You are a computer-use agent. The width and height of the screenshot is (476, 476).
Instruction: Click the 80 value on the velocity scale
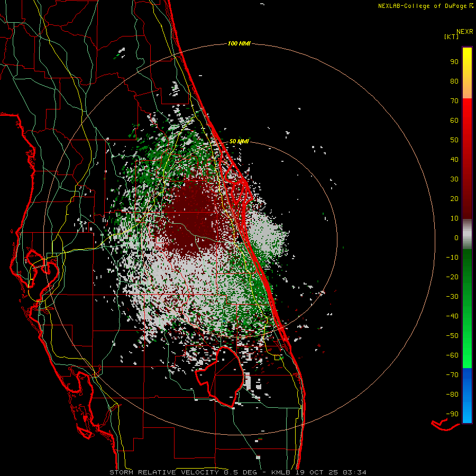click(x=454, y=81)
